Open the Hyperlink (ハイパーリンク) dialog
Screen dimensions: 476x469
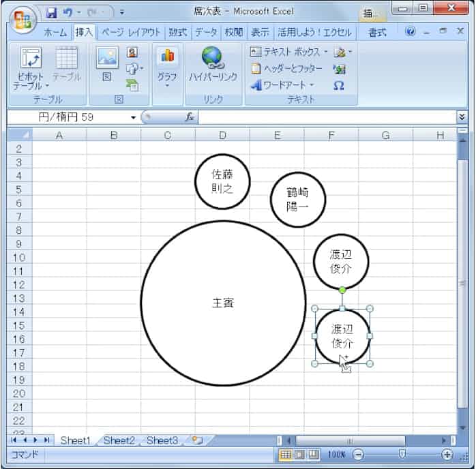[211, 65]
